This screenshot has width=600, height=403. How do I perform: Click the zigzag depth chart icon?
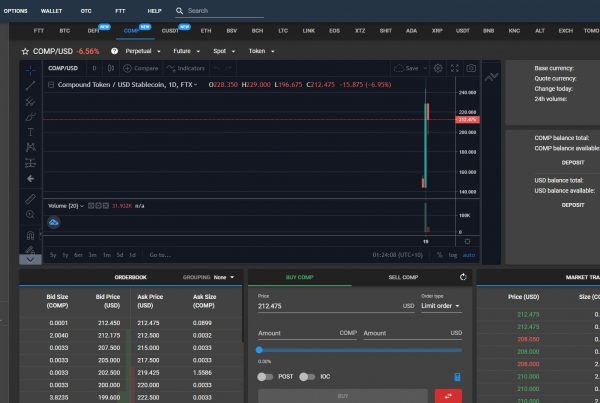coord(491,77)
